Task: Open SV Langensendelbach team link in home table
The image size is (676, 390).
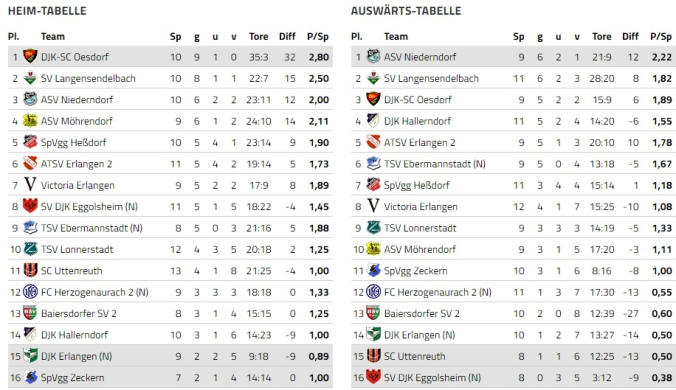Action: (88, 78)
